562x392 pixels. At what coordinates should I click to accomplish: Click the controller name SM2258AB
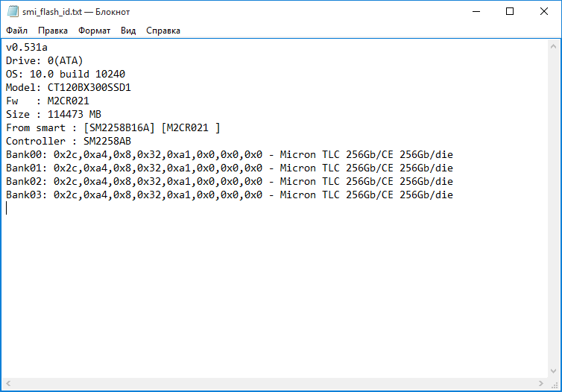(x=107, y=141)
